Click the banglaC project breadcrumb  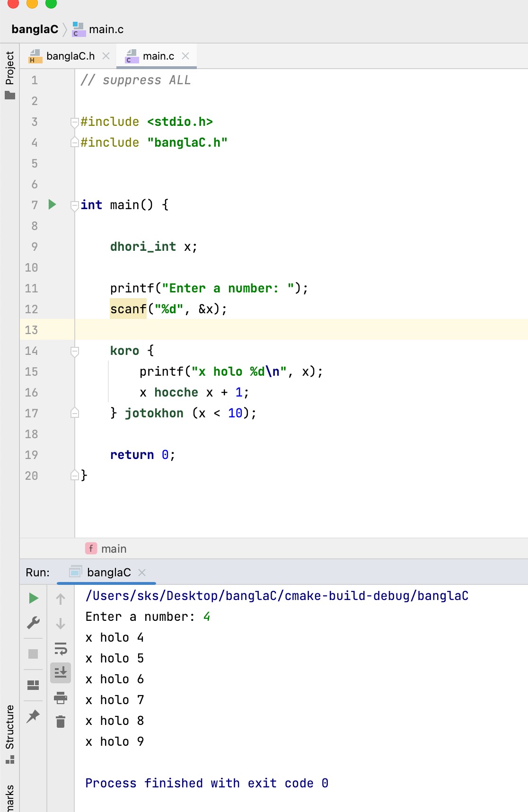[x=35, y=29]
